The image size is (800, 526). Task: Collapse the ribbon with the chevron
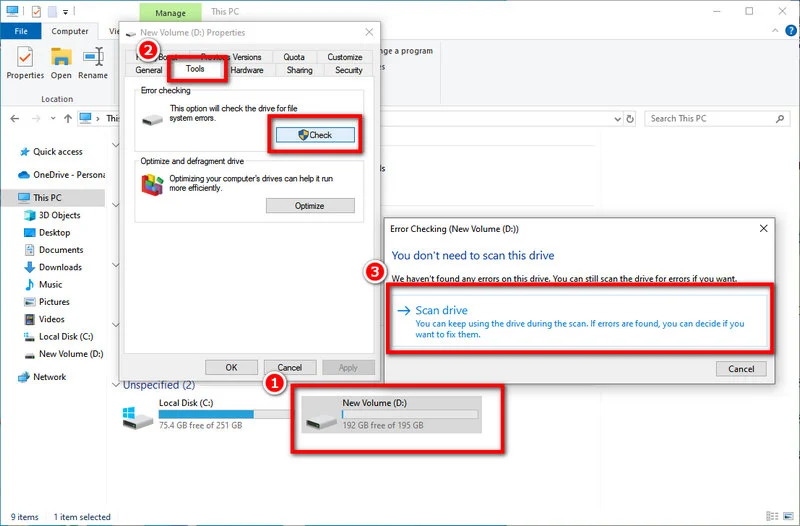tap(775, 31)
